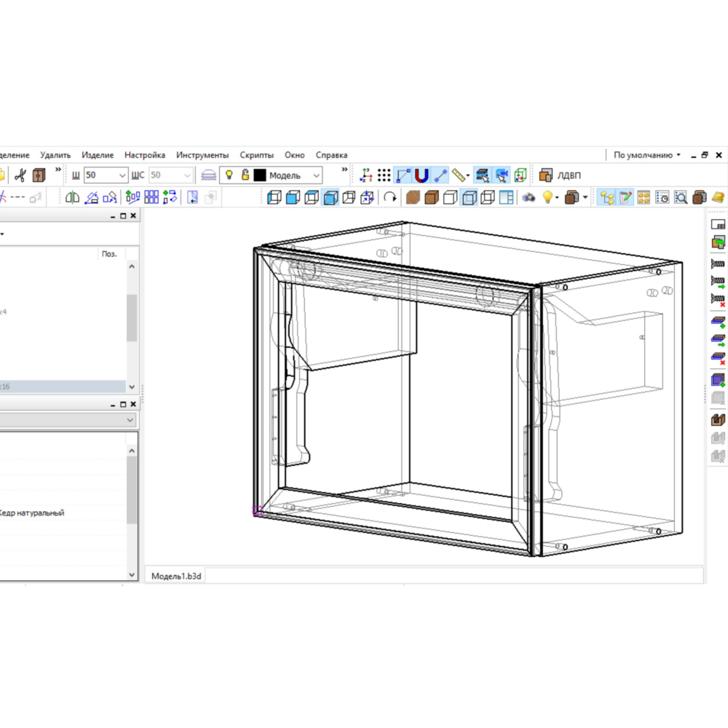Click the ЛДВП material icon
The height and width of the screenshot is (728, 728).
(546, 175)
